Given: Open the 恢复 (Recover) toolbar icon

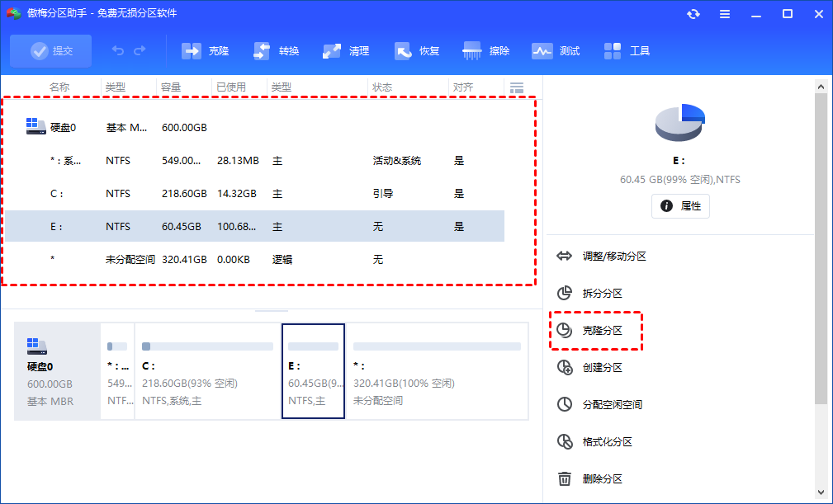Looking at the screenshot, I should coord(416,50).
